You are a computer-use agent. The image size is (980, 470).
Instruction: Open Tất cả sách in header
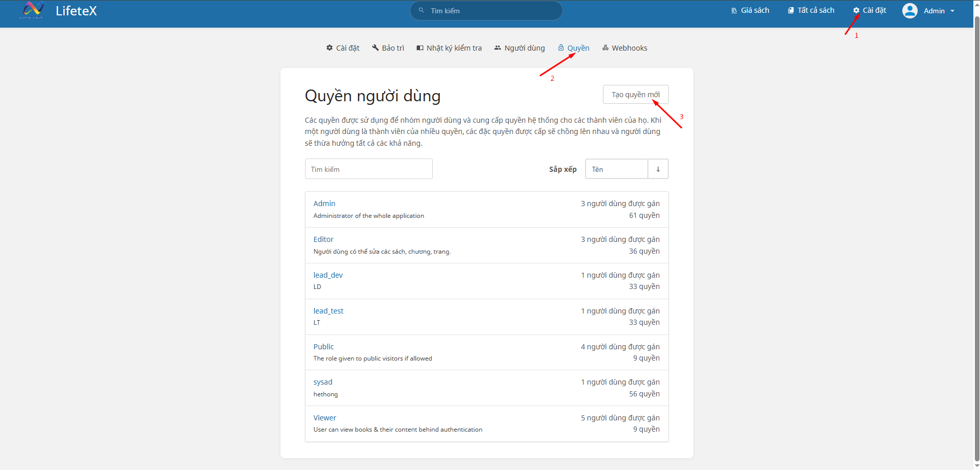tap(811, 10)
